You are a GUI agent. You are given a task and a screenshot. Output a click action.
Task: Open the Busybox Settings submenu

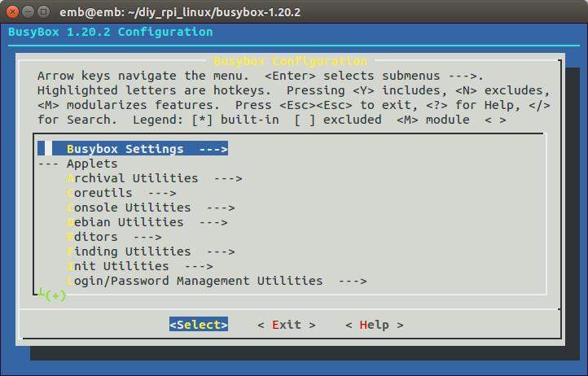(133, 149)
